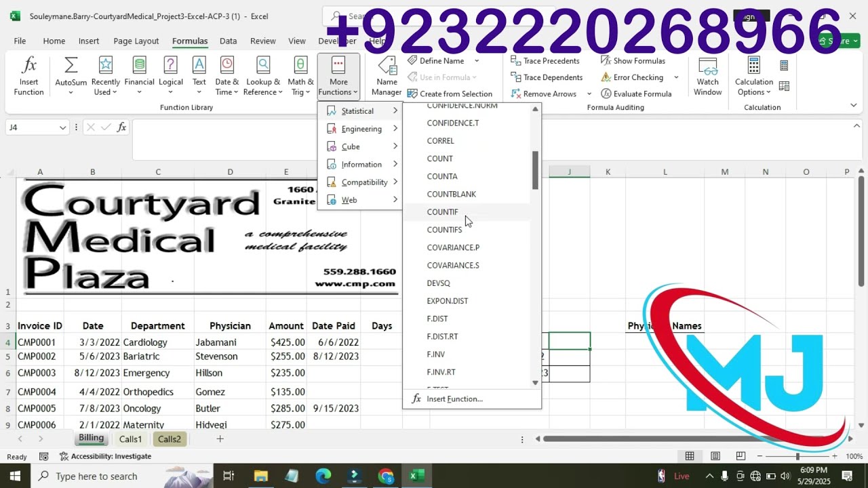Open Lookup & Reference functions
Viewport: 868px width, 488px height.
click(x=263, y=76)
